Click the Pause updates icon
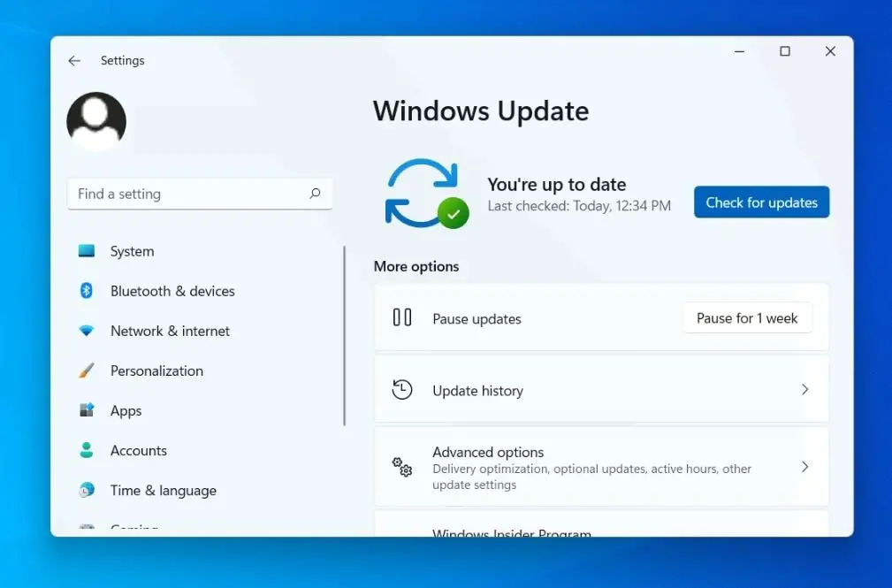Viewport: 892px width, 588px height. click(x=402, y=318)
